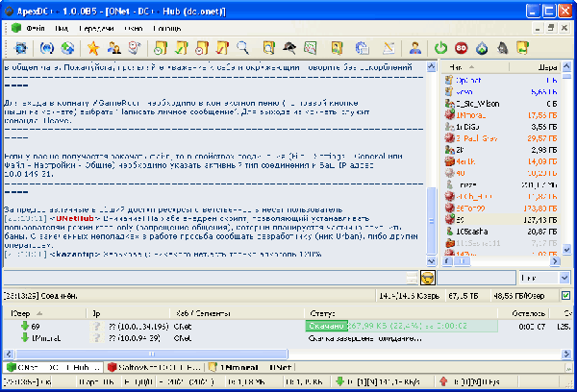Click in the user list filter field
The height and width of the screenshot is (392, 577).
point(476,278)
